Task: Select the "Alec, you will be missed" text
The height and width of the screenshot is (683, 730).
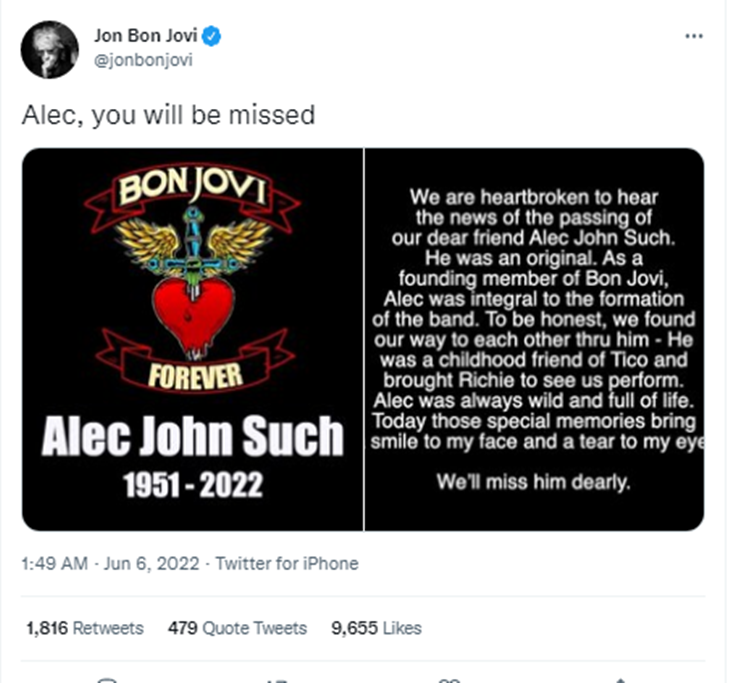Action: [x=168, y=115]
